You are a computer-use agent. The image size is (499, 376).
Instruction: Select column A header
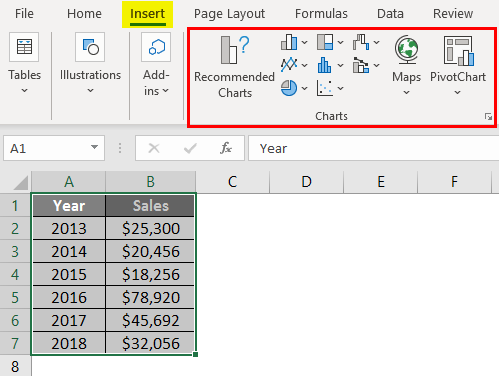(x=69, y=182)
